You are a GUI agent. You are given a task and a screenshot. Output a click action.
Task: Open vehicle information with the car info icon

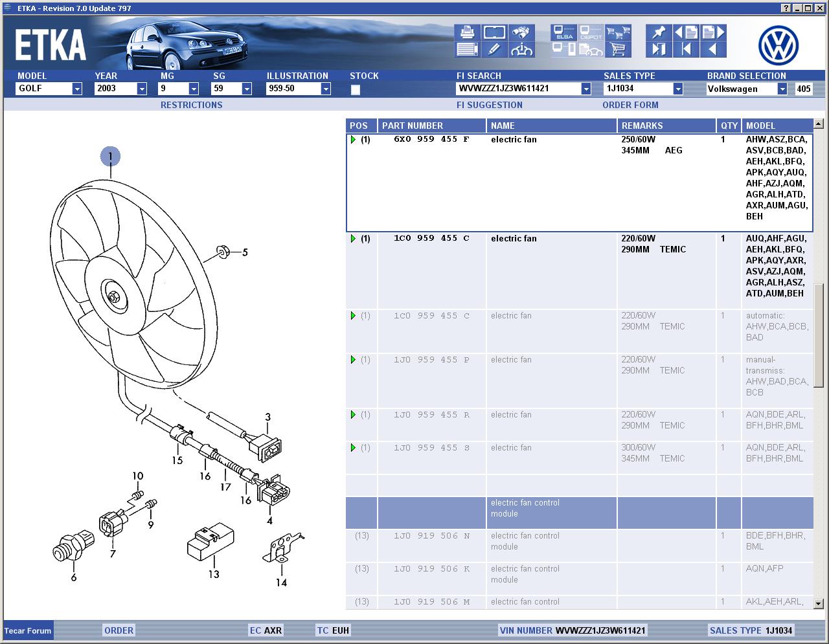[521, 49]
